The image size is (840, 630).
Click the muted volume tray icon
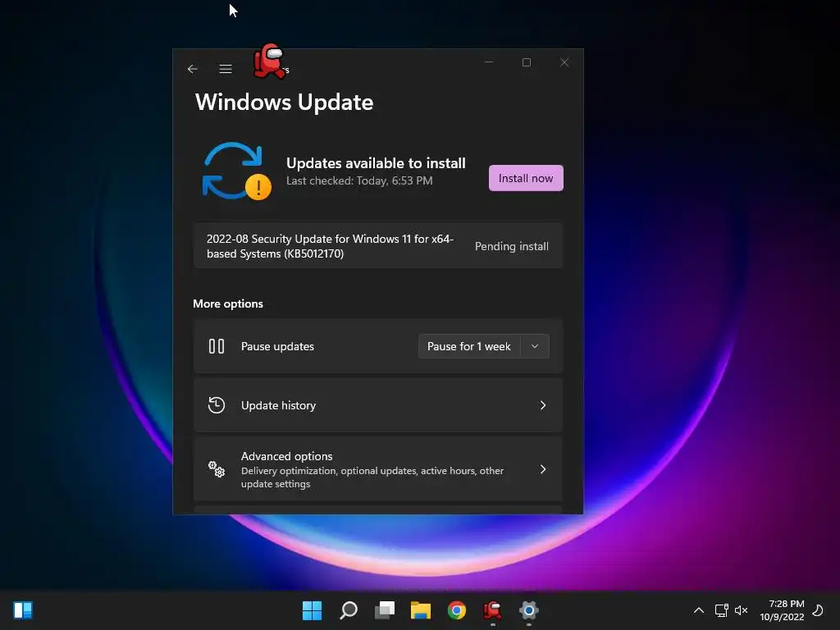click(741, 610)
